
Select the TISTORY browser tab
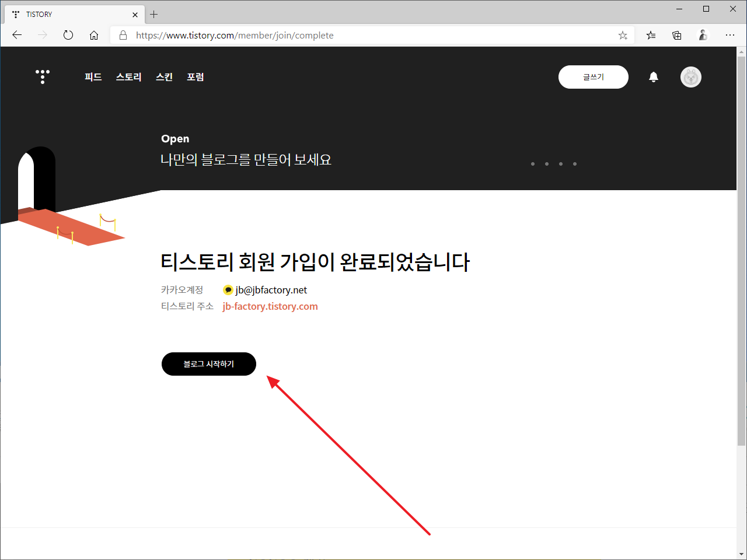[74, 14]
